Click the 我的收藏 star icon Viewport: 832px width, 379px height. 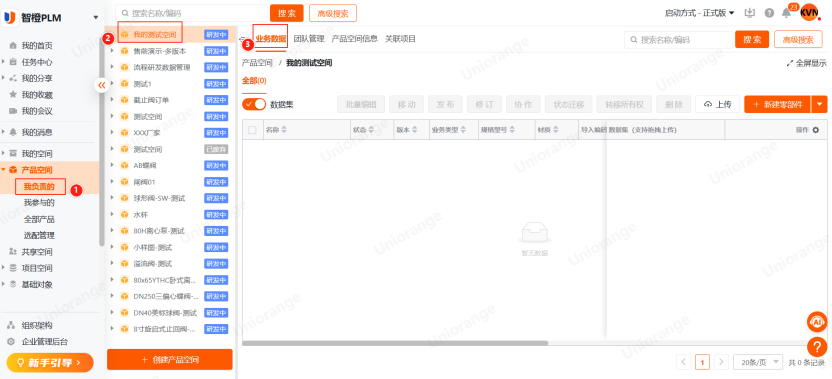[x=13, y=94]
